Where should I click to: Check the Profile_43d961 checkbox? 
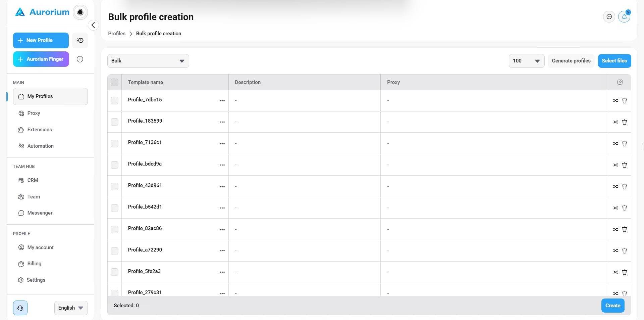(x=114, y=186)
